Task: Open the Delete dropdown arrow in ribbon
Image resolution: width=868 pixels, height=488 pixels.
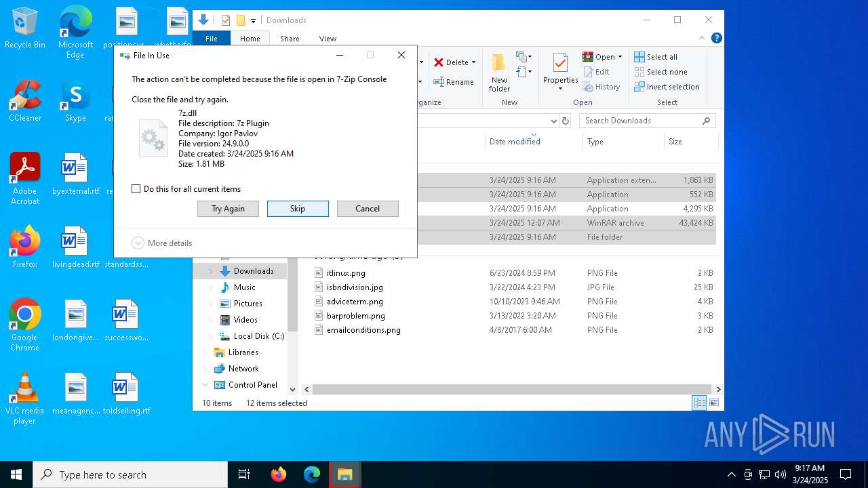Action: [x=473, y=62]
